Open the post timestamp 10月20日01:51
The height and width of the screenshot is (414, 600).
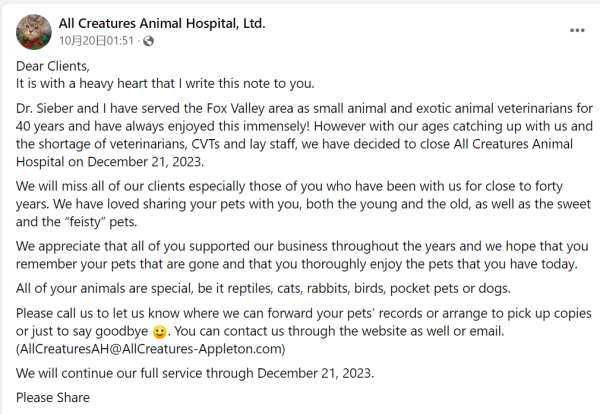tap(96, 41)
